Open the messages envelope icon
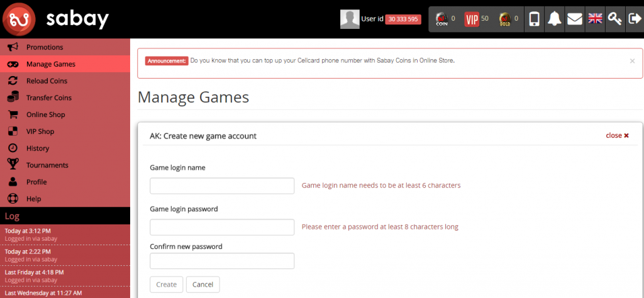 coord(574,19)
